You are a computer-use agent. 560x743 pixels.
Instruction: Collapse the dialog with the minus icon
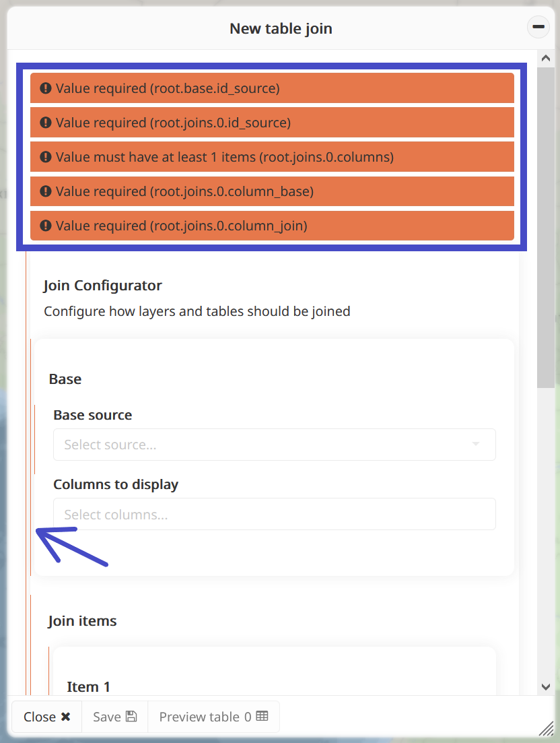point(538,27)
